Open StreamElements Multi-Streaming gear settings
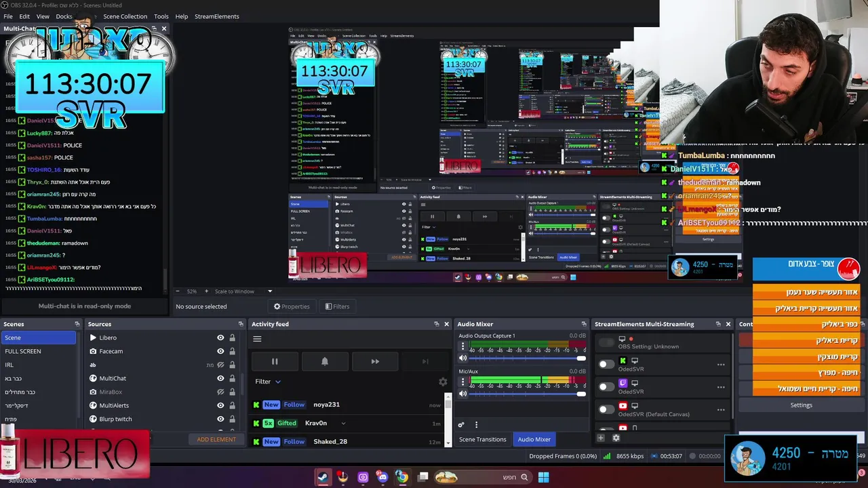The width and height of the screenshot is (868, 488). [616, 438]
